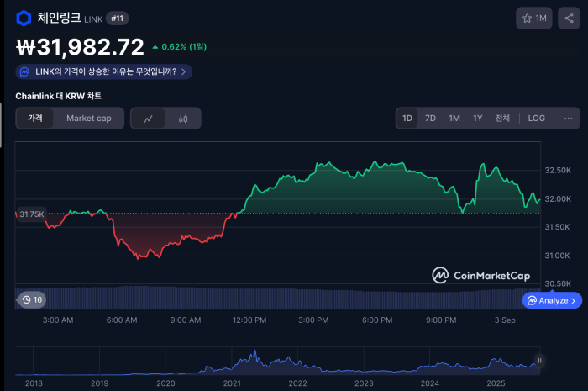This screenshot has width=588, height=391.
Task: Click the 12:00 PM axis label
Action: coord(249,320)
